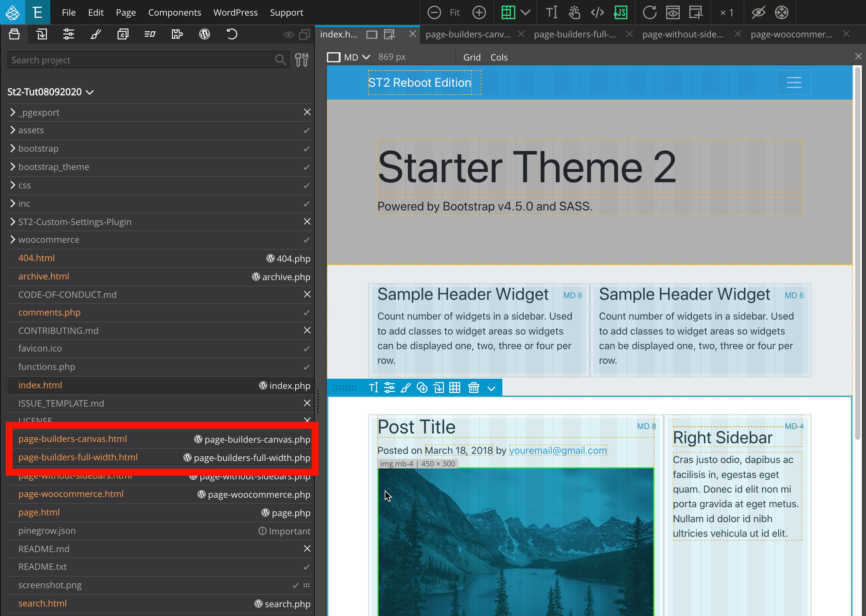Screen dimensions: 866x616
Task: Expand the bootstrap_theme folder
Action: 13,167
